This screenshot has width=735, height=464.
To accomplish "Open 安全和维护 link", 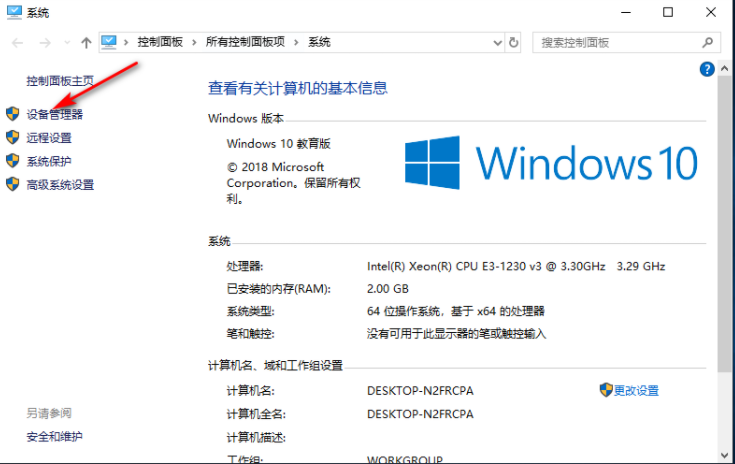I will pos(55,436).
